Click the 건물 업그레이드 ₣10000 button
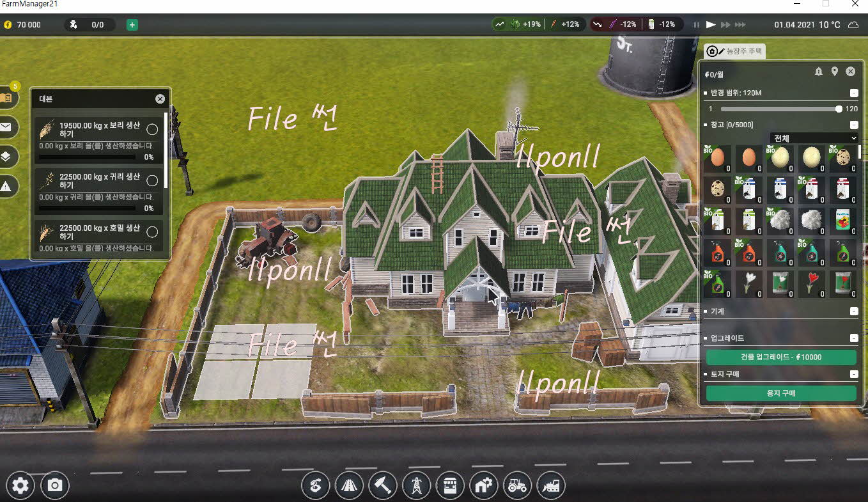The height and width of the screenshot is (502, 868). click(780, 357)
